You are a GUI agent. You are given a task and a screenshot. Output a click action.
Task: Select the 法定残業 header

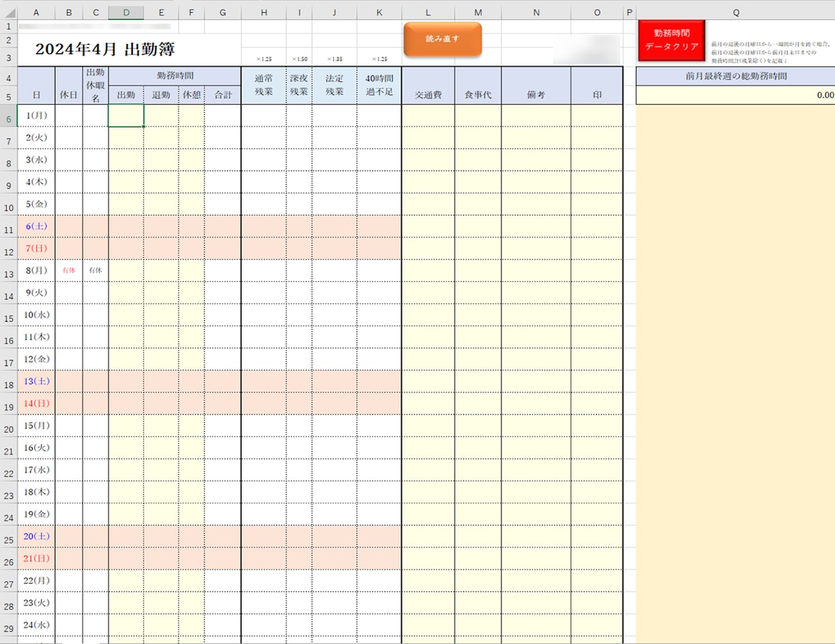334,86
